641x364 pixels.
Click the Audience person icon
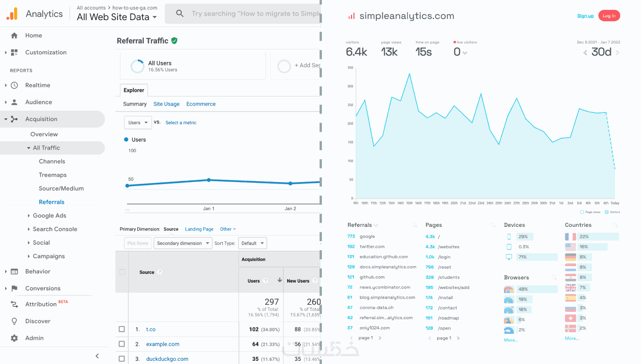14,102
